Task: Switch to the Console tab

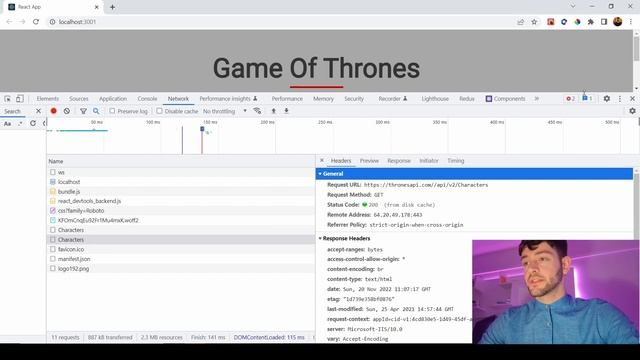Action: click(147, 99)
